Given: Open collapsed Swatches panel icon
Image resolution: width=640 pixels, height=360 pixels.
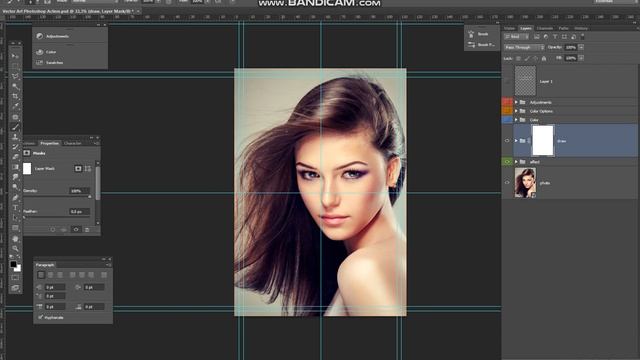Looking at the screenshot, I should pos(40,62).
